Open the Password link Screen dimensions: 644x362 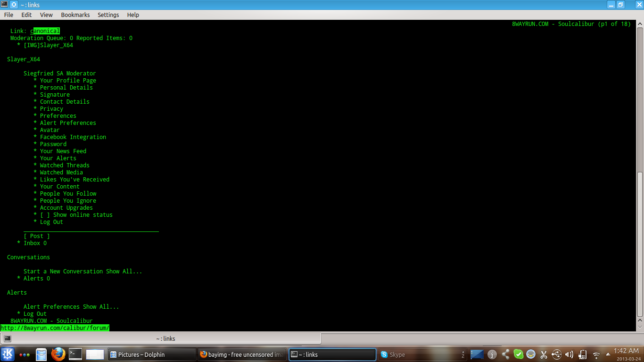pos(53,144)
